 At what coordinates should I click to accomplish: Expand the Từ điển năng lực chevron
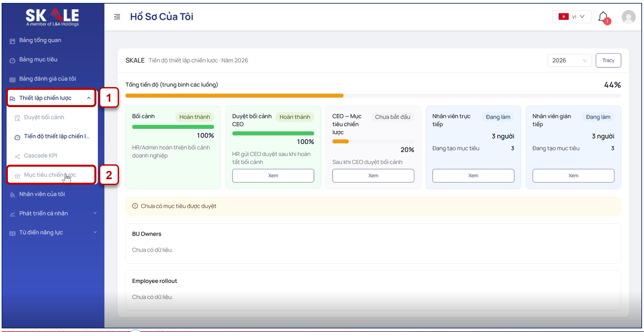(x=95, y=232)
